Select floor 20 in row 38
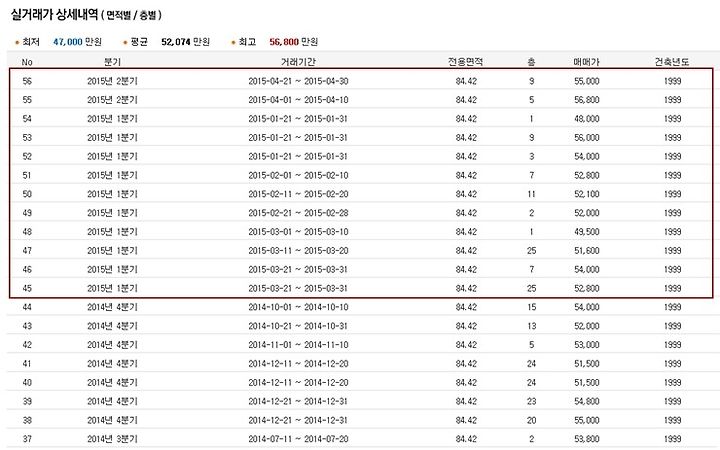Viewport: 720px width, 450px height. 531,420
